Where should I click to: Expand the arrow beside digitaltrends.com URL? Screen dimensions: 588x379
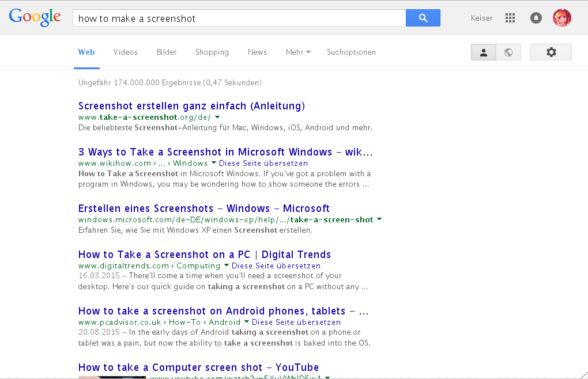[227, 265]
